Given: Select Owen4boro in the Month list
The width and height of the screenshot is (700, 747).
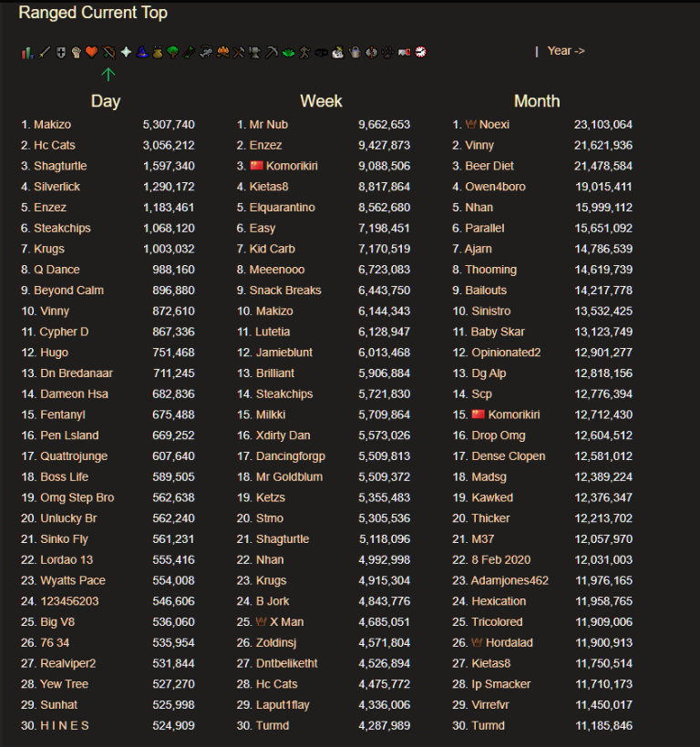Looking at the screenshot, I should tap(495, 186).
